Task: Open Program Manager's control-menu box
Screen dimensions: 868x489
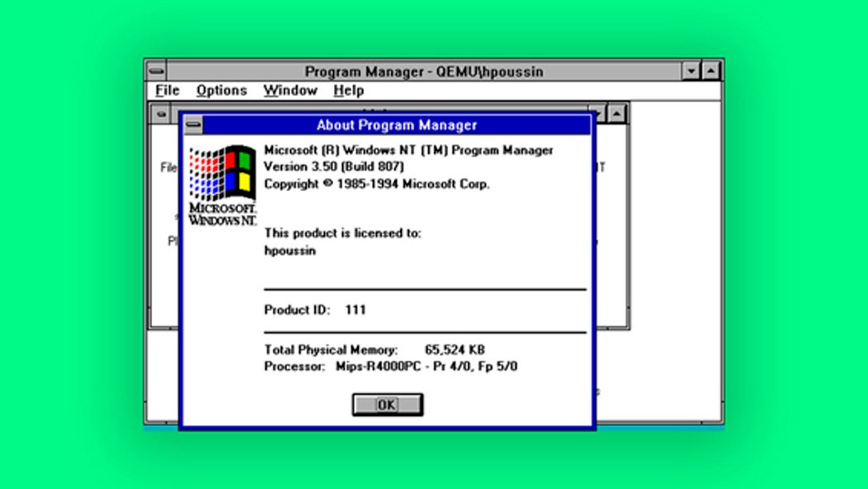Action: 156,70
